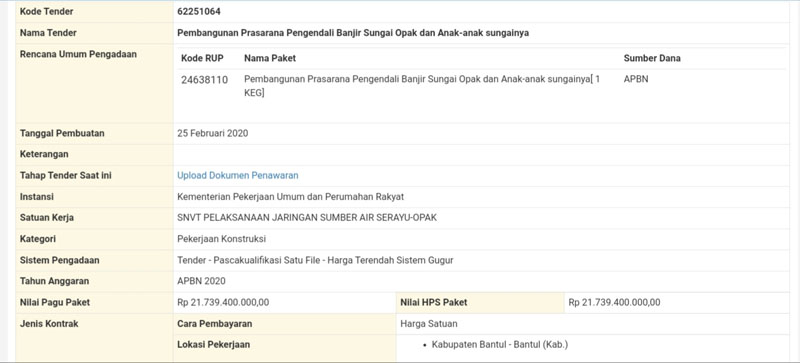Click the Nama Paket column header

click(270, 58)
